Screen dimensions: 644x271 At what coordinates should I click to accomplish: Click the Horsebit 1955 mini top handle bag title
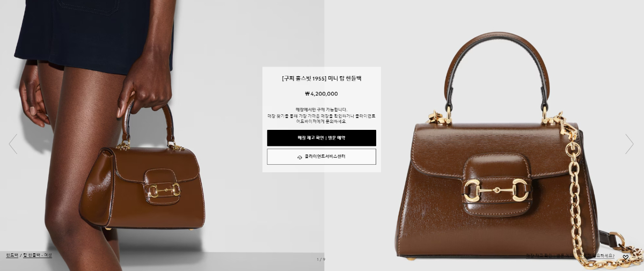[x=321, y=78]
